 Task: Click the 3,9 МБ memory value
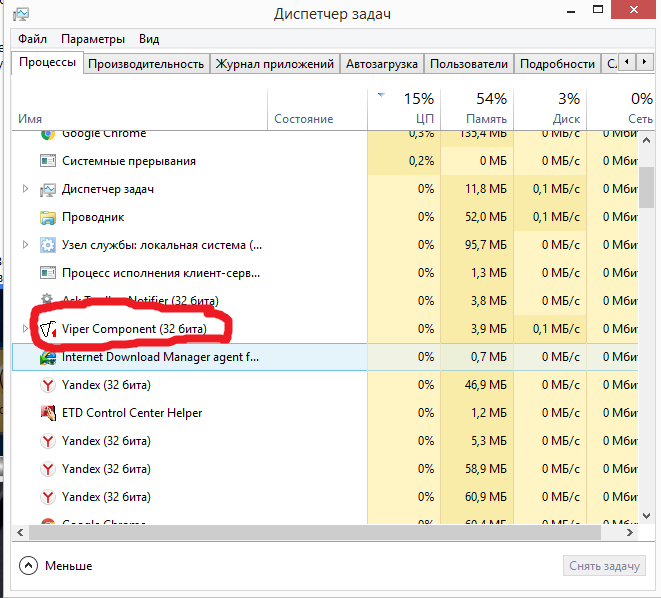tap(489, 329)
